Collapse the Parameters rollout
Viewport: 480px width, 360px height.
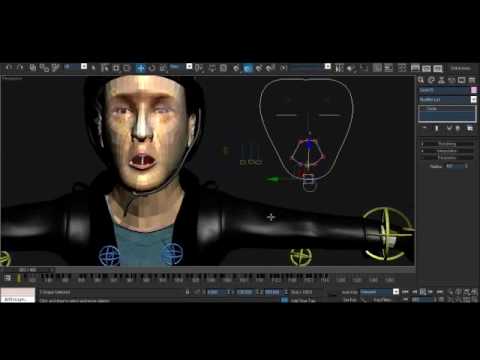point(447,157)
